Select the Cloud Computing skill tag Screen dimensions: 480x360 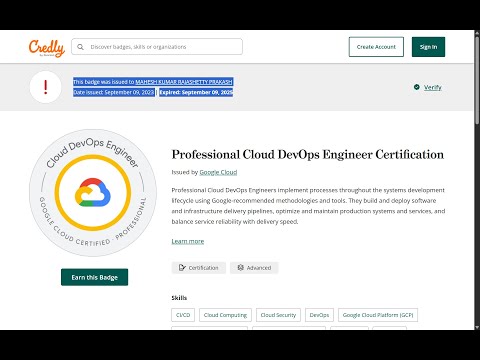click(225, 315)
